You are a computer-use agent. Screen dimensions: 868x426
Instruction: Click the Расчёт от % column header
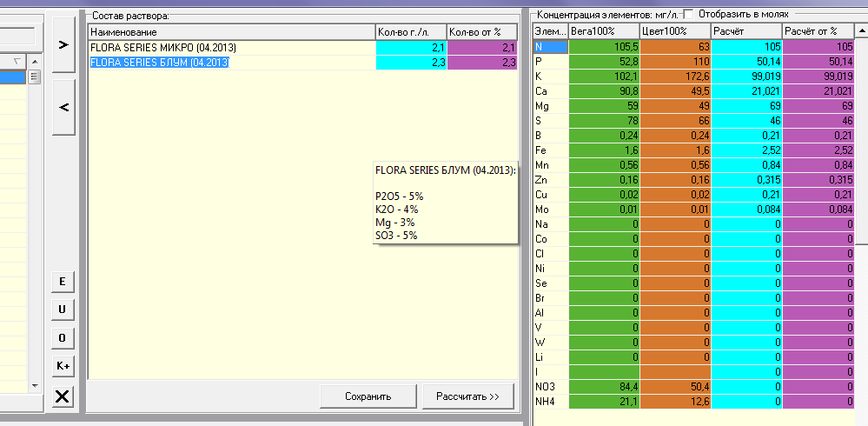(x=817, y=32)
